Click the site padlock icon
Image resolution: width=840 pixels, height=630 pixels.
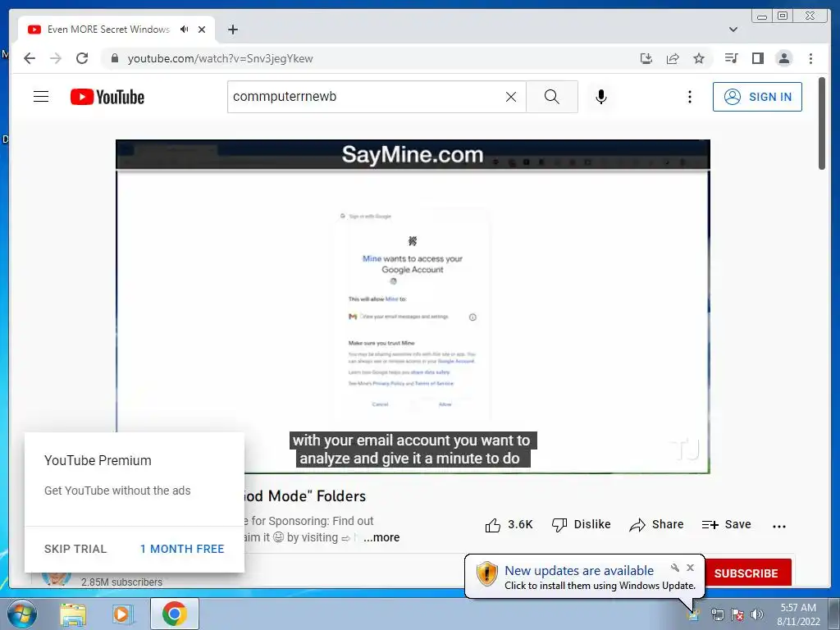[x=114, y=58]
